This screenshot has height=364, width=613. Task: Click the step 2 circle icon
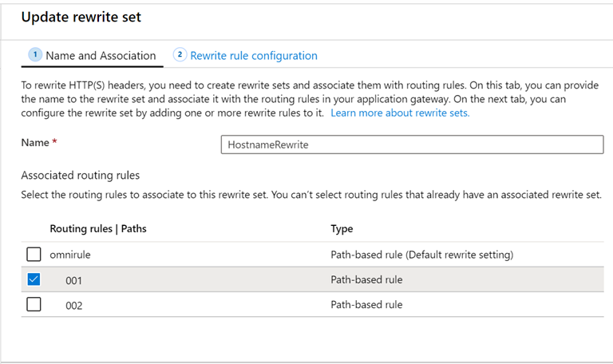pyautogui.click(x=180, y=55)
